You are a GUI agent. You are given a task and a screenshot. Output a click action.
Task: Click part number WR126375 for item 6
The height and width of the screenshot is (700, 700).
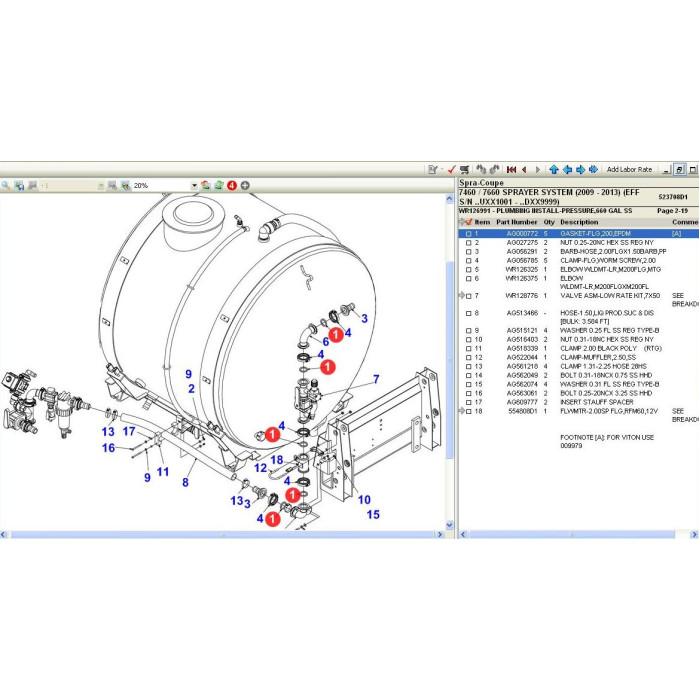(521, 278)
